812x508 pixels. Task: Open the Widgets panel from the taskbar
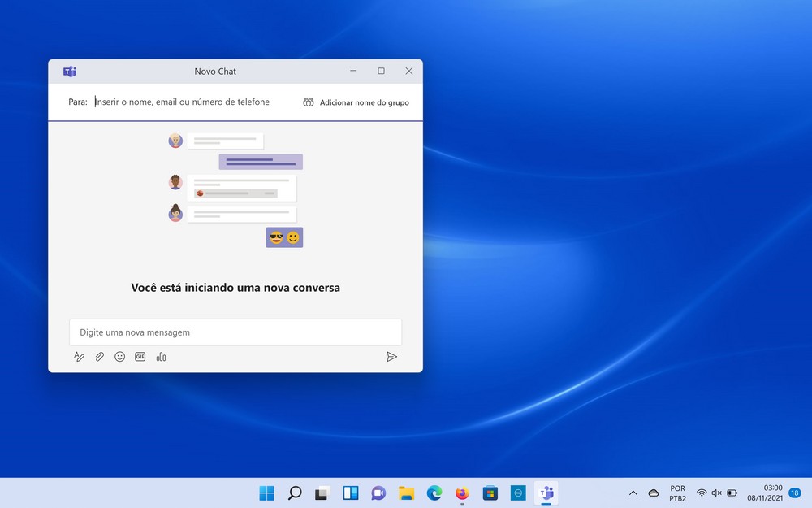point(351,493)
